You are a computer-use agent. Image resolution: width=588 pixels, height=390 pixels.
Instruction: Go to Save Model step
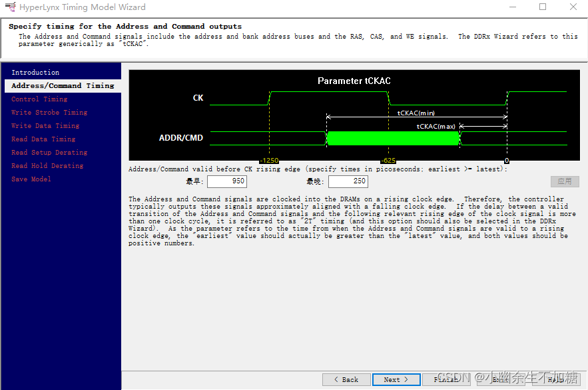[31, 179]
